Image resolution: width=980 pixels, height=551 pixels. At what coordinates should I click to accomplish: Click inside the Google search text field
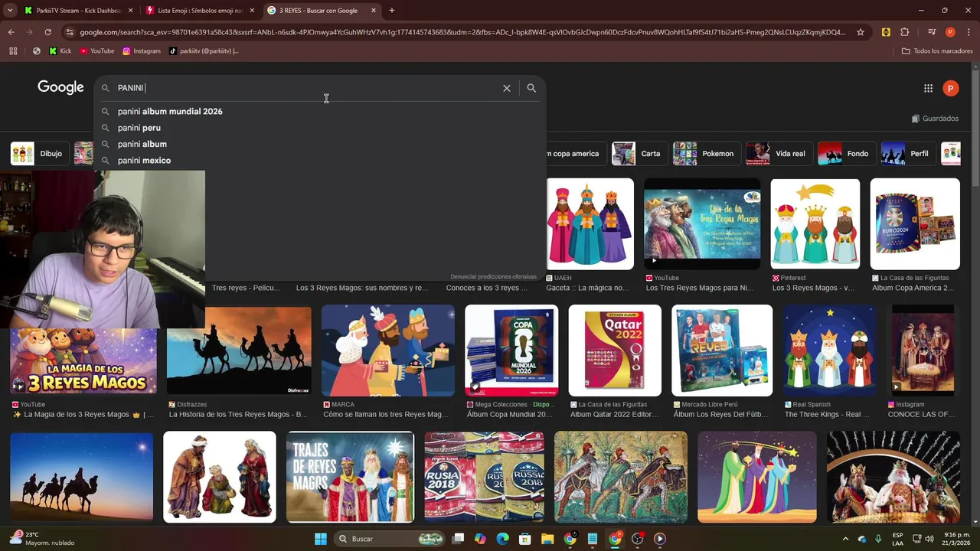306,88
